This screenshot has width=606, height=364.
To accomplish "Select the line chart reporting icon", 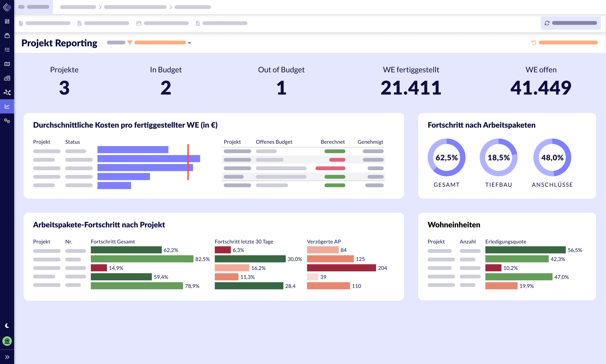I will [7, 106].
